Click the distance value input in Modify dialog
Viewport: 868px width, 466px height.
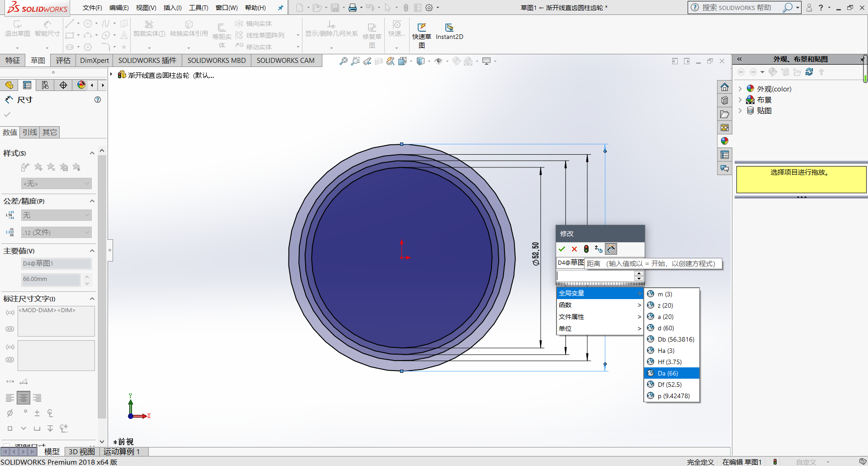[x=595, y=276]
